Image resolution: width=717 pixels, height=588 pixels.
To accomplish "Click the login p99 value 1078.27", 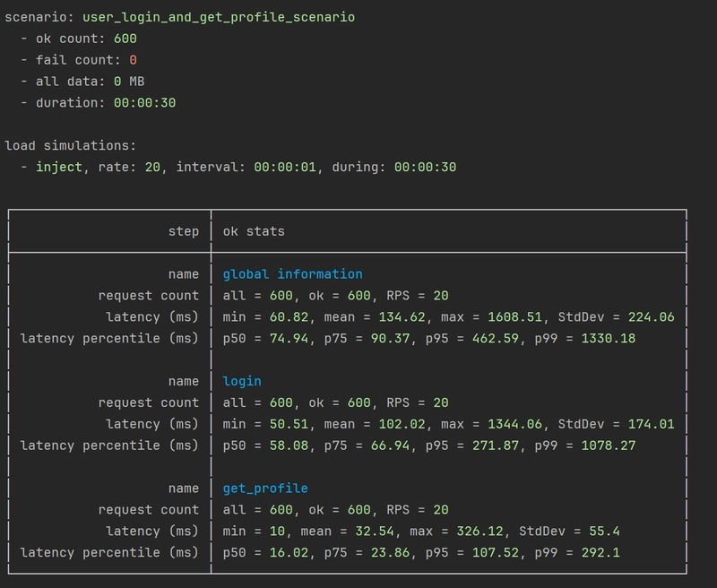I will (x=609, y=445).
